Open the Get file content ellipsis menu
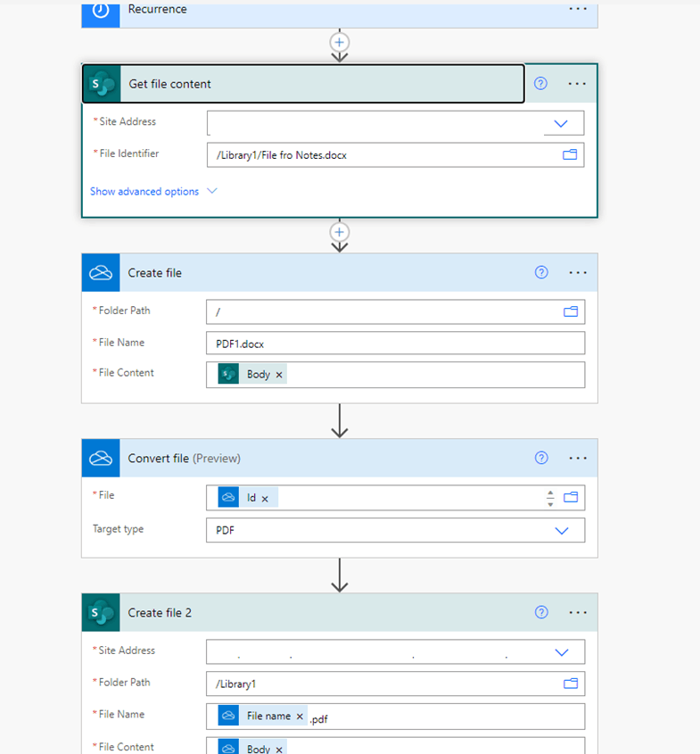 click(577, 84)
